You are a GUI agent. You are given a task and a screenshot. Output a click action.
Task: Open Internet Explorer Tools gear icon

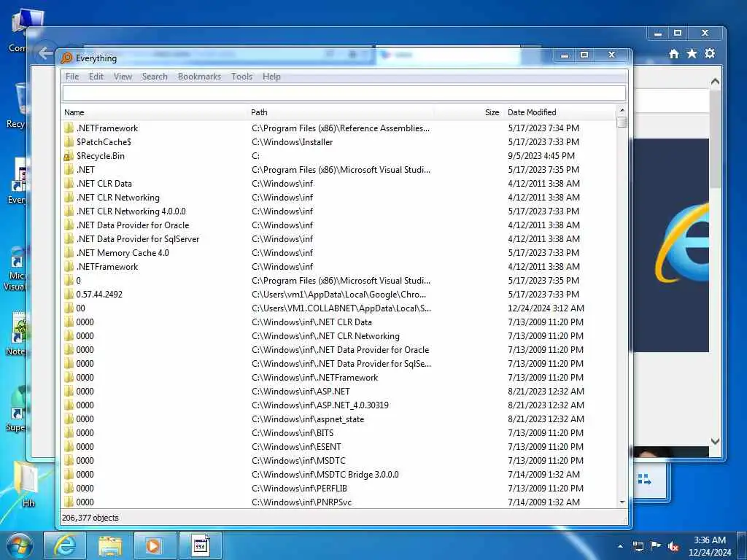(x=710, y=53)
